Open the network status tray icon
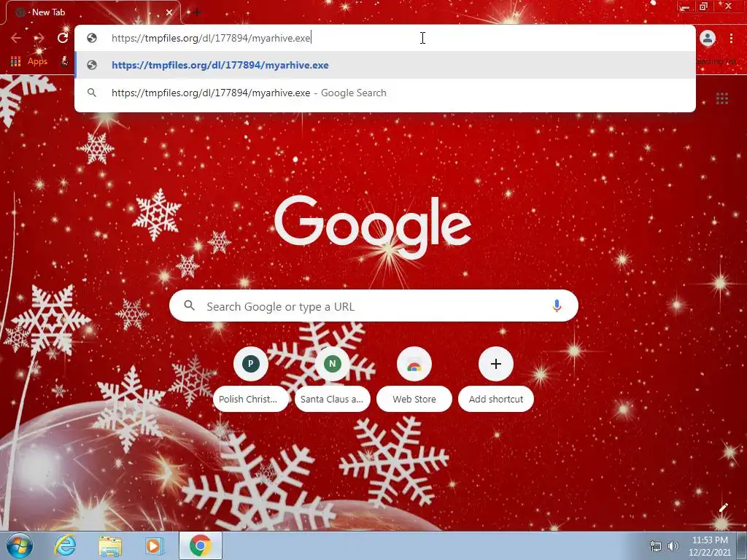This screenshot has width=747, height=560. coord(656,546)
